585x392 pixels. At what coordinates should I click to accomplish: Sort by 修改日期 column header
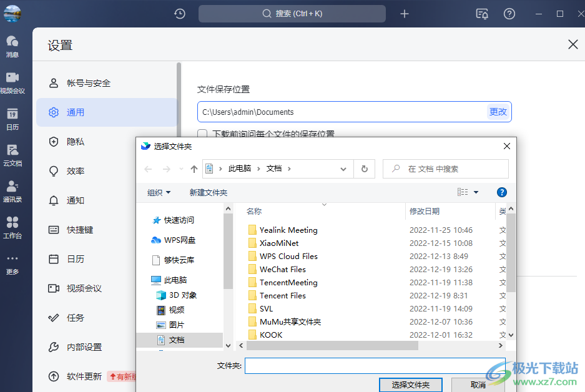pyautogui.click(x=425, y=212)
